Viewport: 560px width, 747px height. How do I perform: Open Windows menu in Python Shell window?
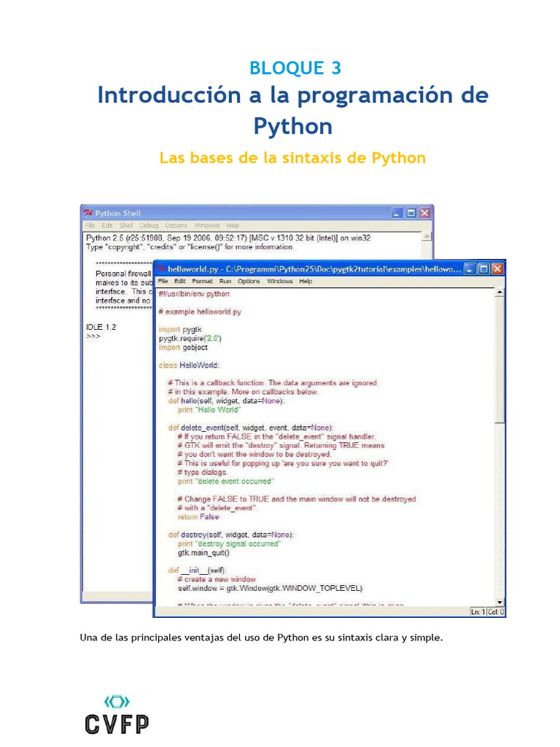pos(206,225)
